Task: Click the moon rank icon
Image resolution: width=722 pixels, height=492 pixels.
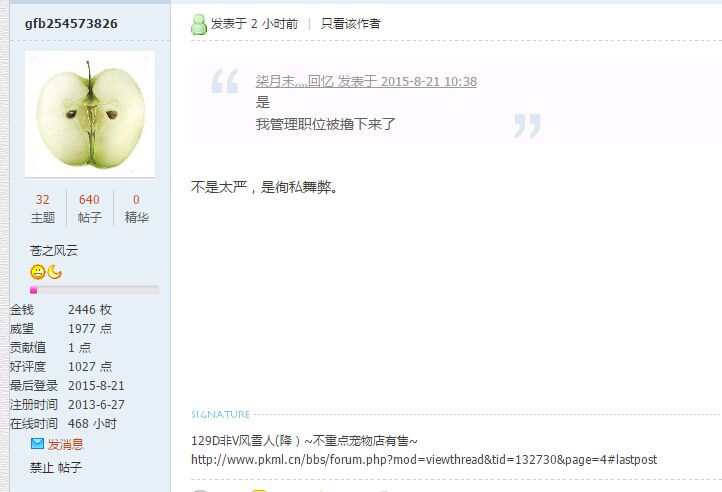Action: [55, 272]
